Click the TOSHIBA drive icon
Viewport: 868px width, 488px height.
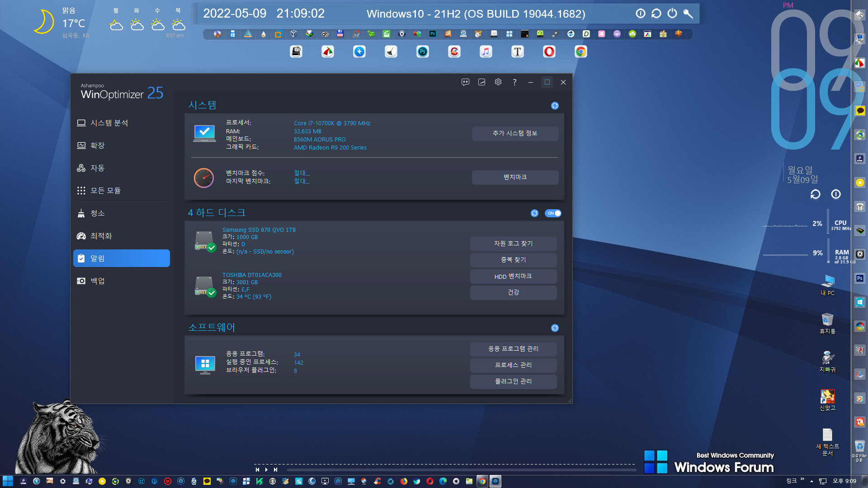[205, 286]
